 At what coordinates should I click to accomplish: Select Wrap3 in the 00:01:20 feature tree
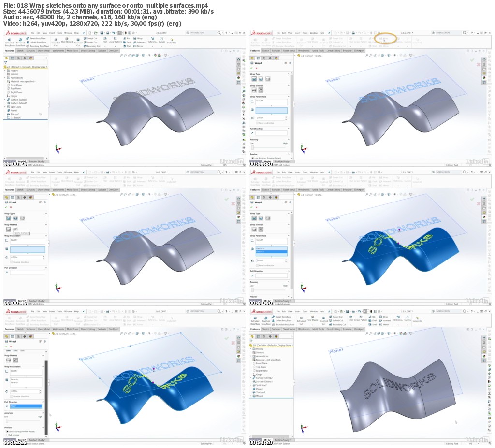pos(258,396)
